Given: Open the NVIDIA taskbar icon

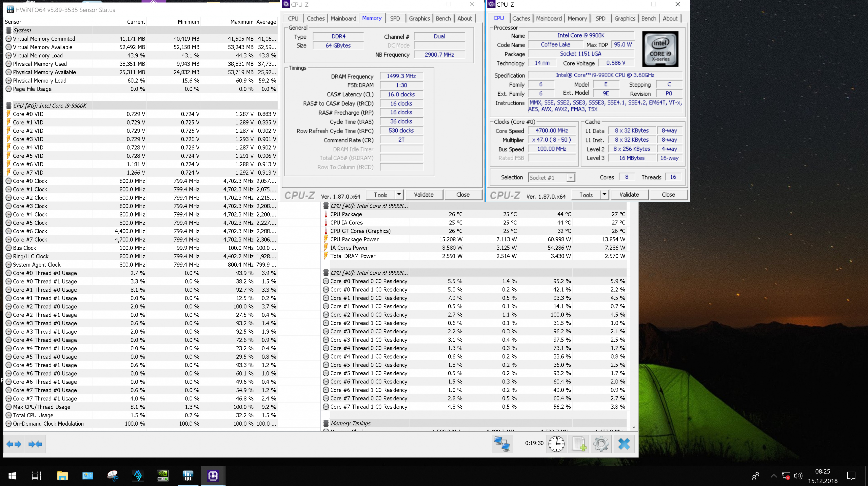Looking at the screenshot, I should click(x=163, y=475).
